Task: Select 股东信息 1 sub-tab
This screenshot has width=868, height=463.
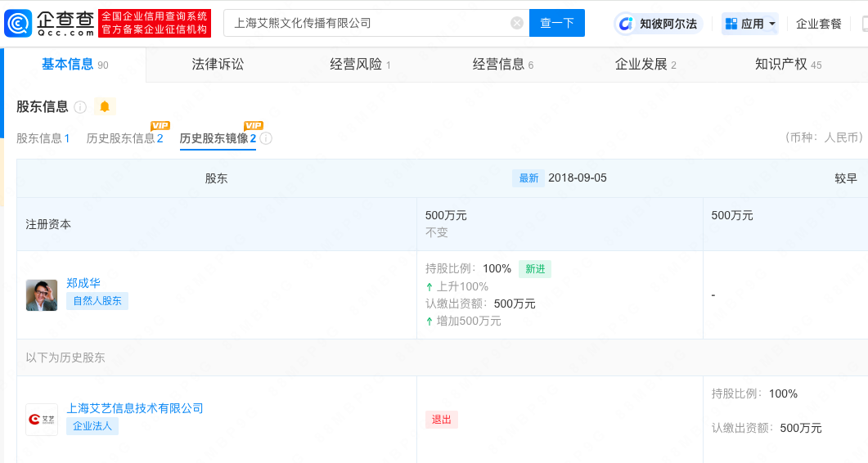Action: tap(43, 138)
